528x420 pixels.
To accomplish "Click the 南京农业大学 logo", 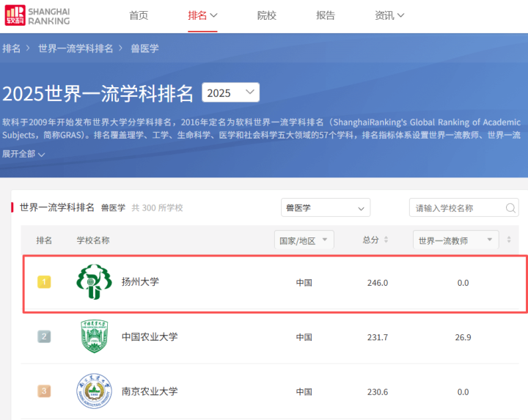I will 94,391.
